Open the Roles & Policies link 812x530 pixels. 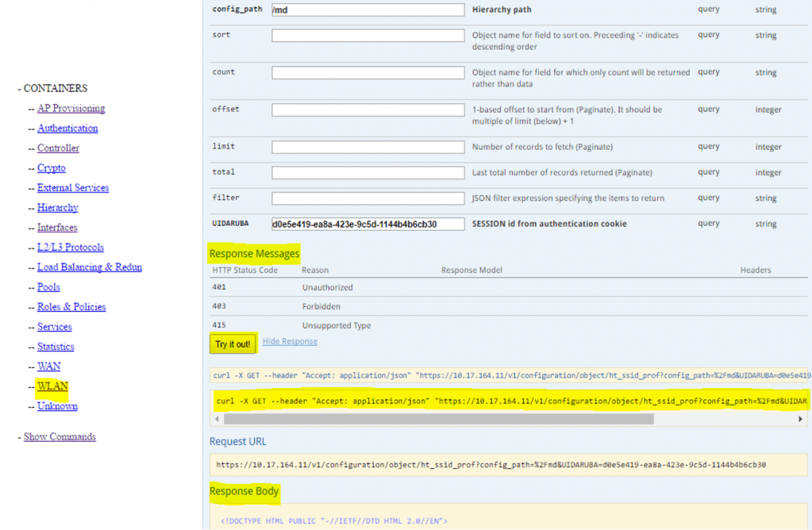tap(71, 307)
